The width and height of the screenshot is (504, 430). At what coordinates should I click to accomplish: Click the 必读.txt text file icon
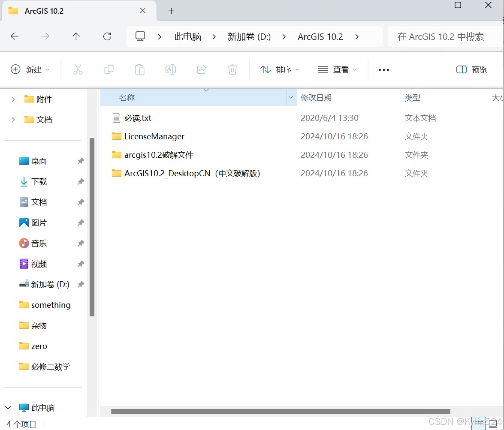tap(116, 118)
